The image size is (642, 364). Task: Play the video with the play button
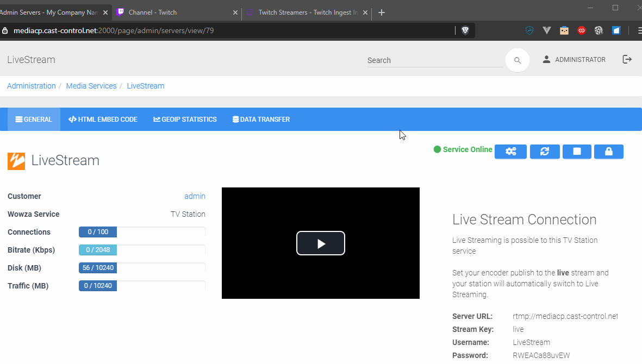(321, 243)
